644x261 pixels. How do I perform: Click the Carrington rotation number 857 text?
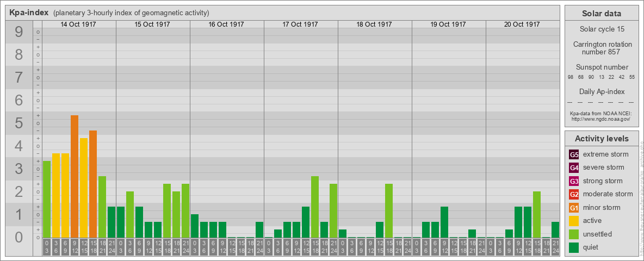pyautogui.click(x=600, y=48)
